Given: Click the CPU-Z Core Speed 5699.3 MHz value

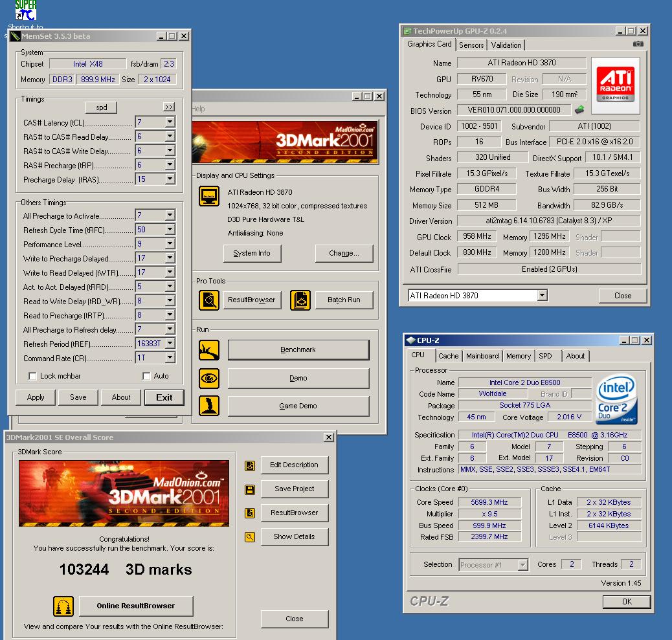Looking at the screenshot, I should tap(489, 503).
